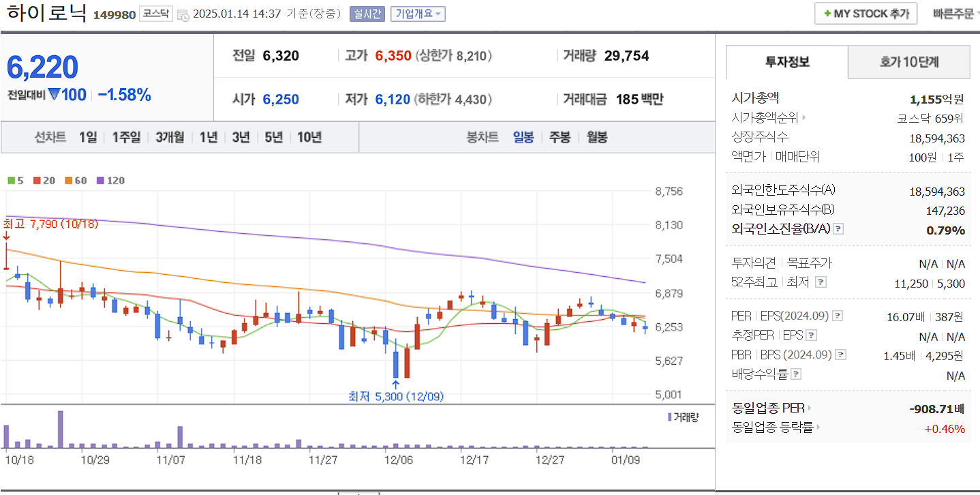Image resolution: width=980 pixels, height=495 pixels.
Task: Open the 추정PER/EPS help icon
Action: (x=811, y=335)
